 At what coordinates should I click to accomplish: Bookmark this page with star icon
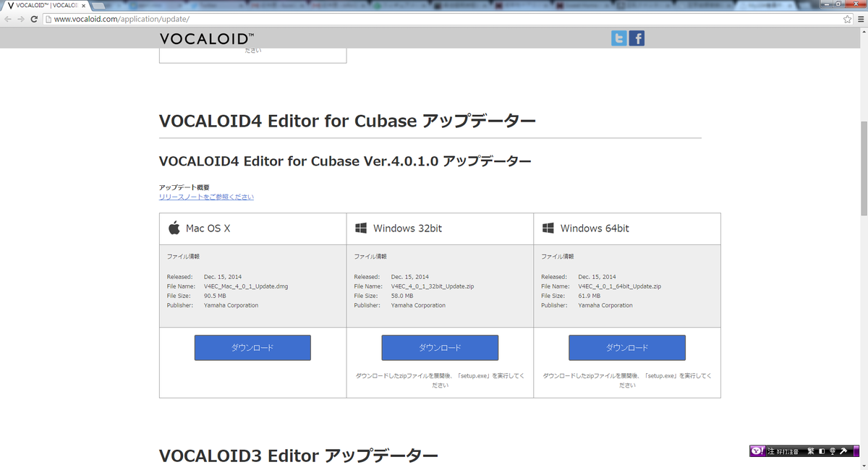(847, 19)
